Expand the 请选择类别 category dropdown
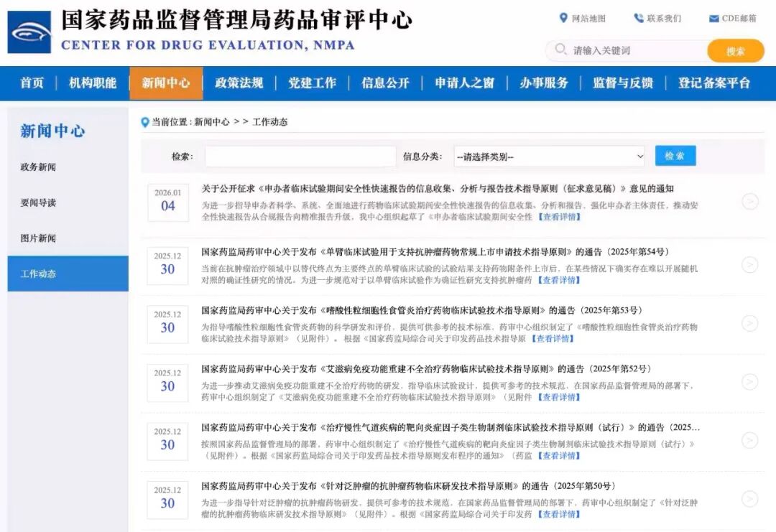Screen dimensions: 776x532 pyautogui.click(x=550, y=157)
